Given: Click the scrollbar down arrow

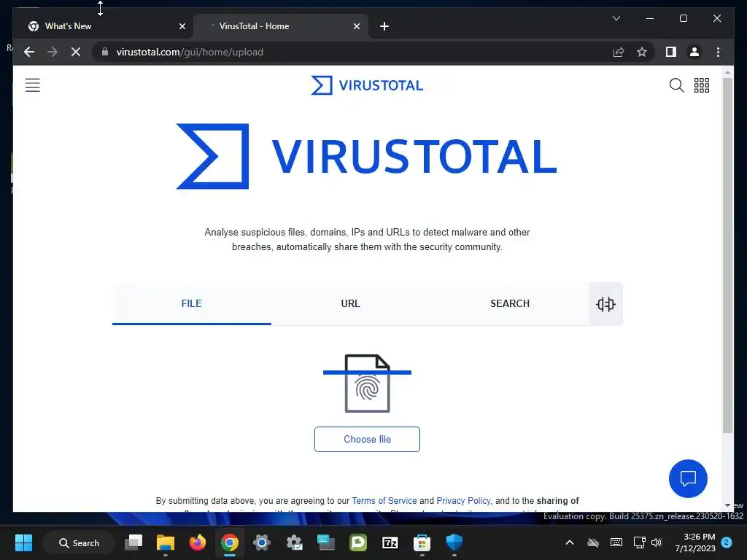Looking at the screenshot, I should [727, 505].
